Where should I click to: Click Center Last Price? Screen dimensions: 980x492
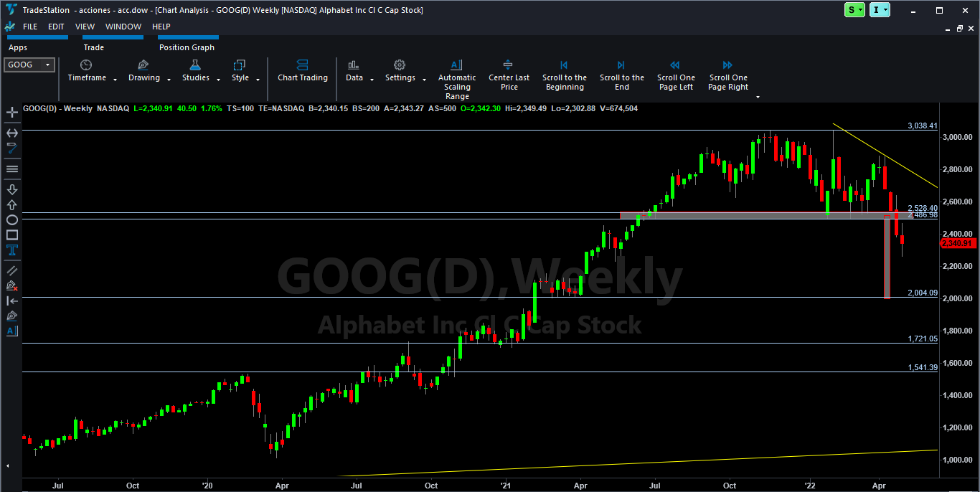click(x=509, y=75)
